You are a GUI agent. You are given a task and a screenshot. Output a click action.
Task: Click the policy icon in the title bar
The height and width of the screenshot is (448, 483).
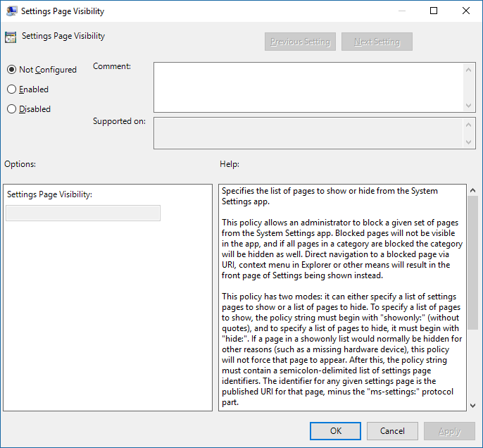[12, 11]
